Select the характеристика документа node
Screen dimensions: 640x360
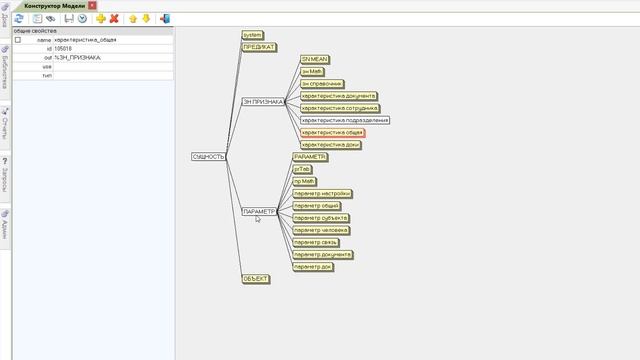coord(338,96)
